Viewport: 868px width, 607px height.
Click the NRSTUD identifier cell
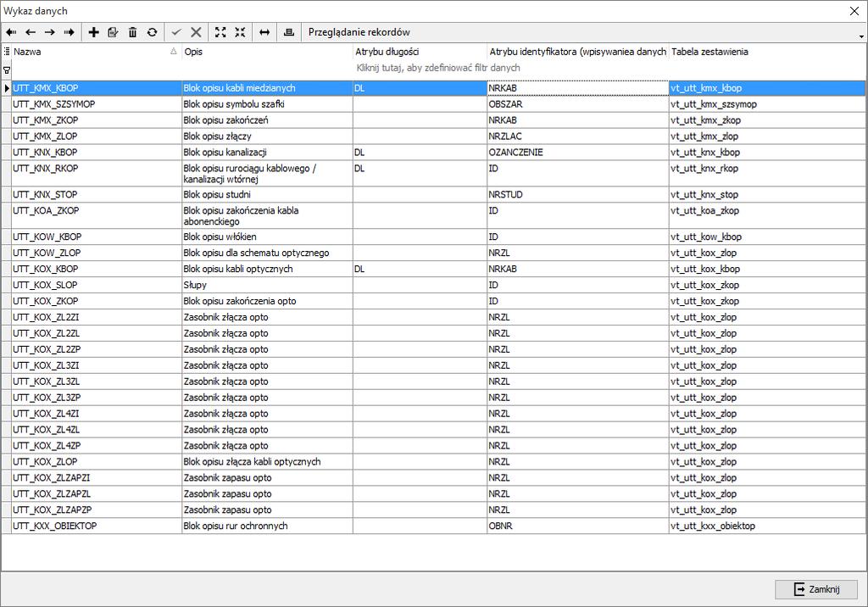pyautogui.click(x=578, y=194)
